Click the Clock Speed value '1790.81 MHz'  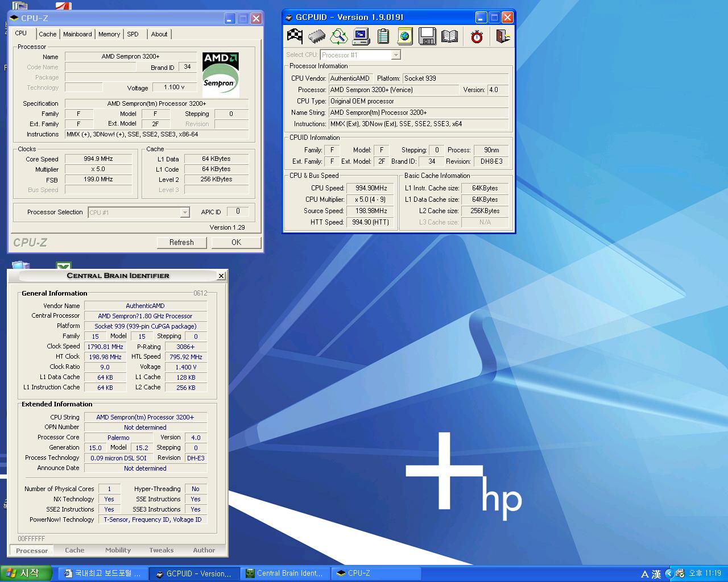pos(105,347)
